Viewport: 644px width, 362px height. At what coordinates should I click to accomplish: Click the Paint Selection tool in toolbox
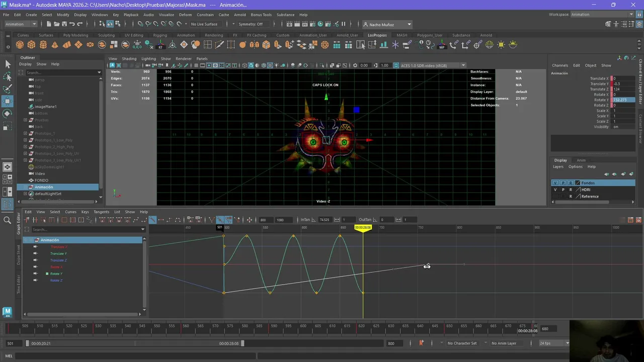[8, 89]
